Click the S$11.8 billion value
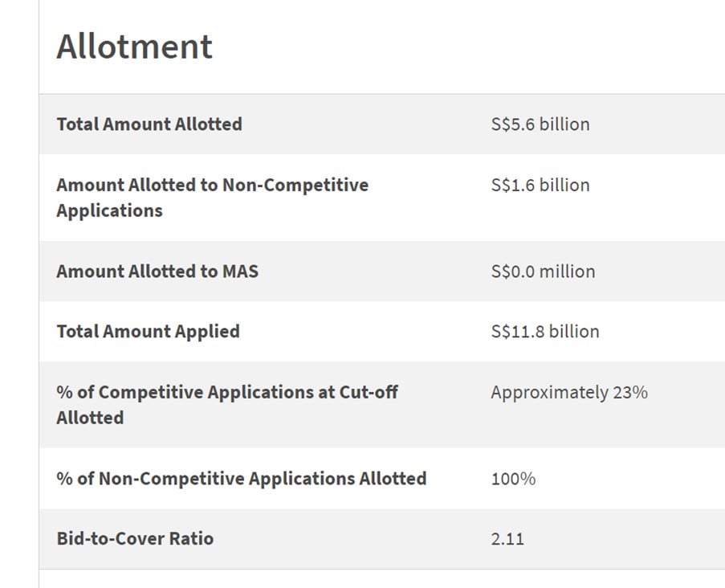Screen dimensions: 725x588 (x=545, y=331)
